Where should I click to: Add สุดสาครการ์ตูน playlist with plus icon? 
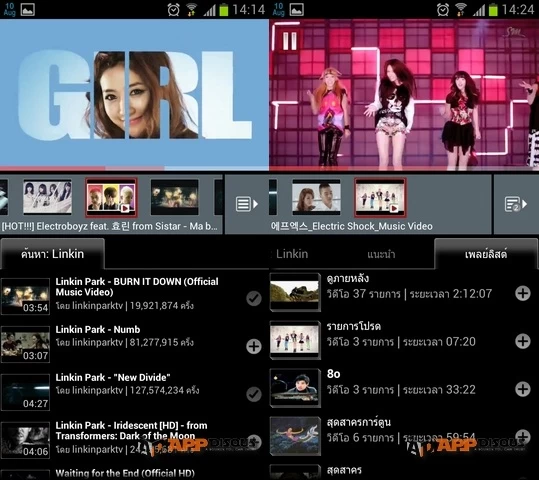point(522,436)
